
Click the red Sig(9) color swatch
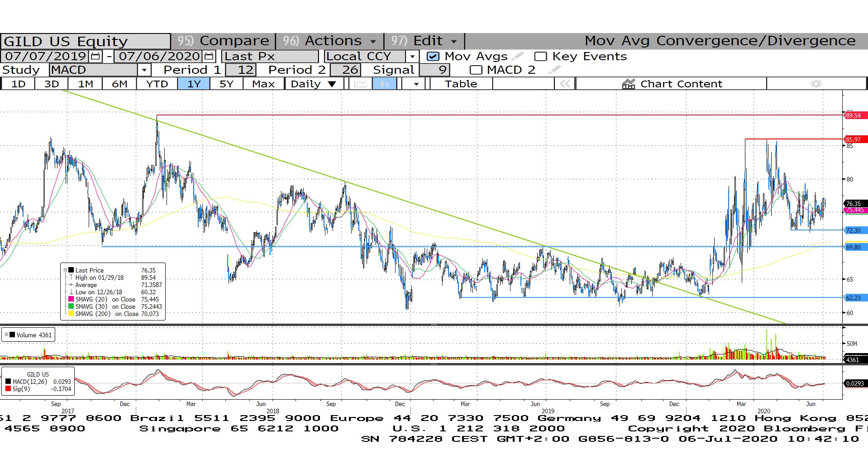click(8, 389)
